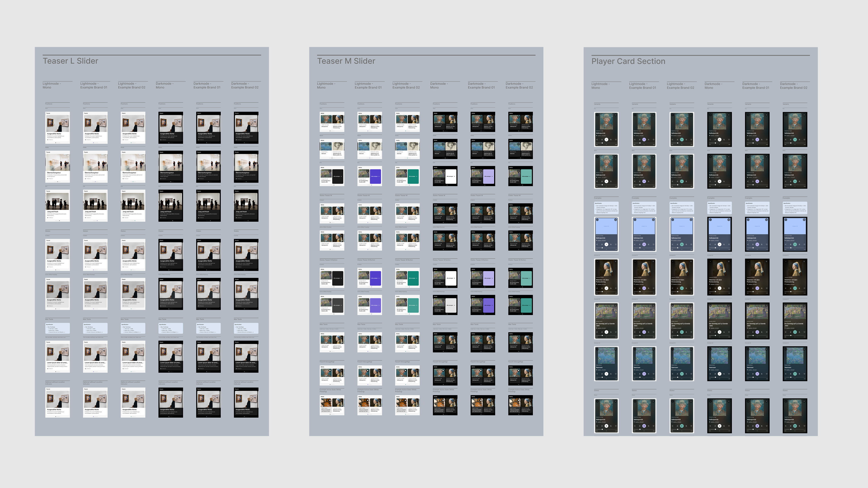Open 1x playback speed in first Pro Lightmode Mono card

[606, 145]
